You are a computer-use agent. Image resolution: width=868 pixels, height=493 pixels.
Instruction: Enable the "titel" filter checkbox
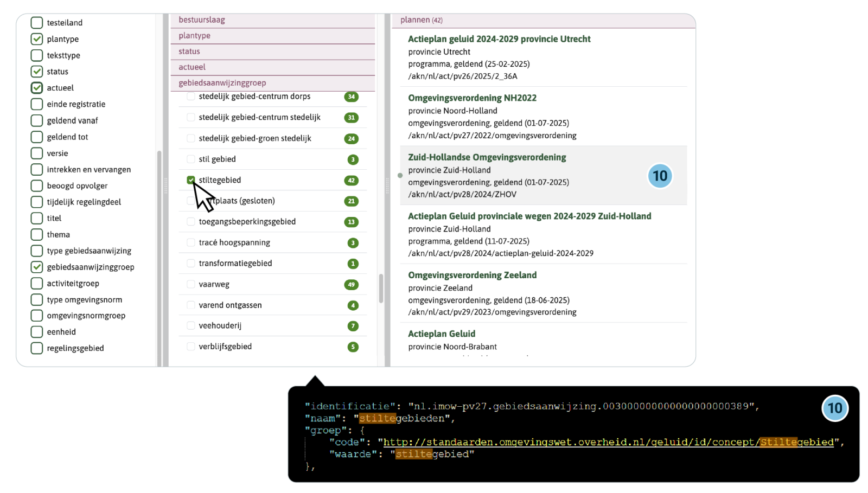(37, 218)
